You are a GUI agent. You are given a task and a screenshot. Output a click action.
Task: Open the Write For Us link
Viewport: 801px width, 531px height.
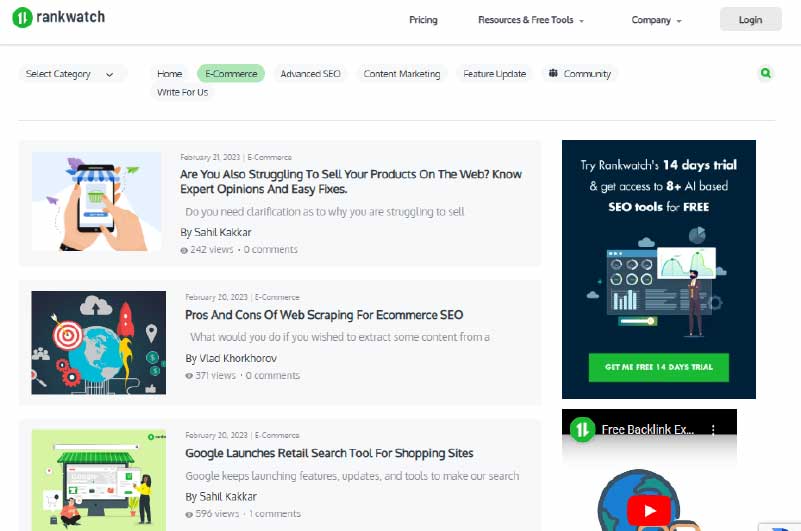182,93
